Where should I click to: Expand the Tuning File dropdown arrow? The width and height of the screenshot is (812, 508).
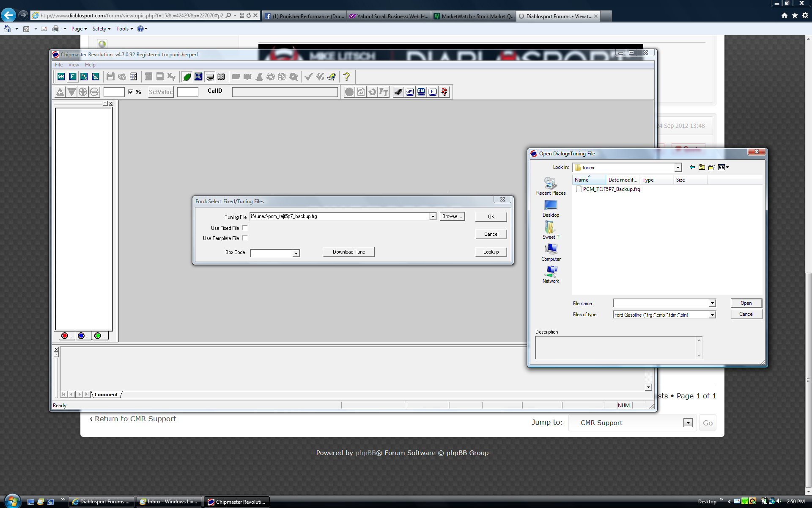click(x=433, y=217)
